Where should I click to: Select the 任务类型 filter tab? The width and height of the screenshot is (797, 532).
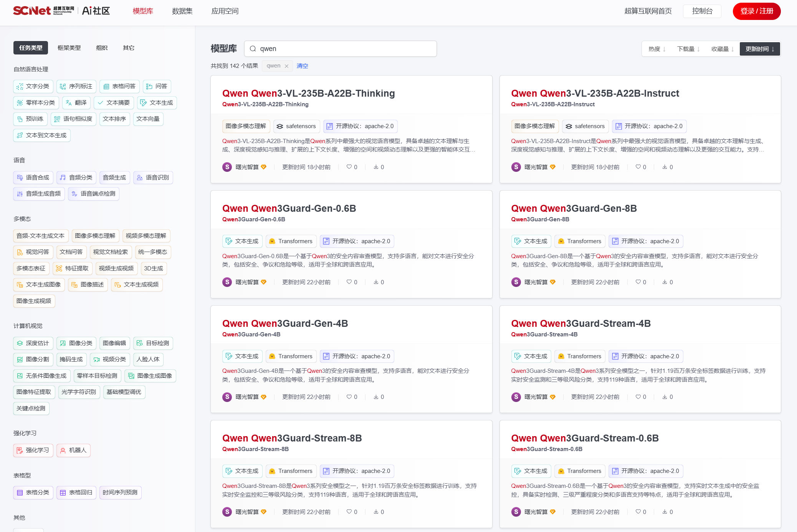coord(31,48)
